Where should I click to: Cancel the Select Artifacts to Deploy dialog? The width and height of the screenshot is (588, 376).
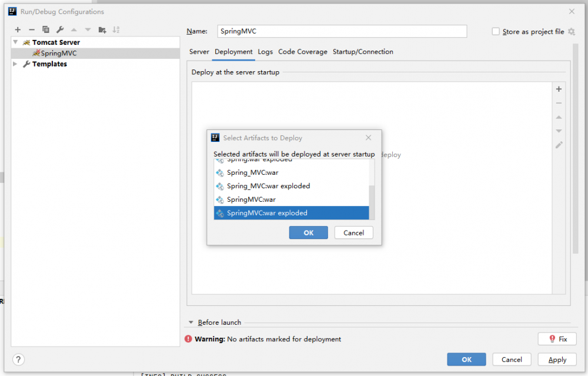[353, 232]
